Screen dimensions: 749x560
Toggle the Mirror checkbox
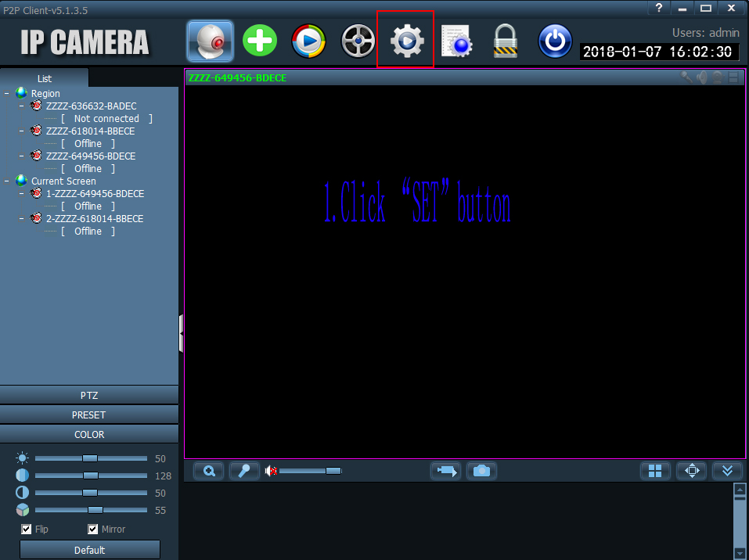pyautogui.click(x=93, y=529)
